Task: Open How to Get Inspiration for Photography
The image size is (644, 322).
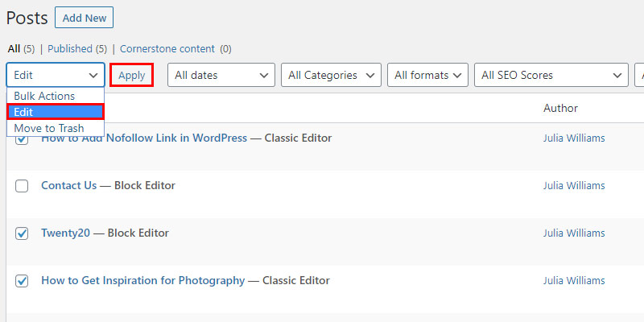Action: 143,280
